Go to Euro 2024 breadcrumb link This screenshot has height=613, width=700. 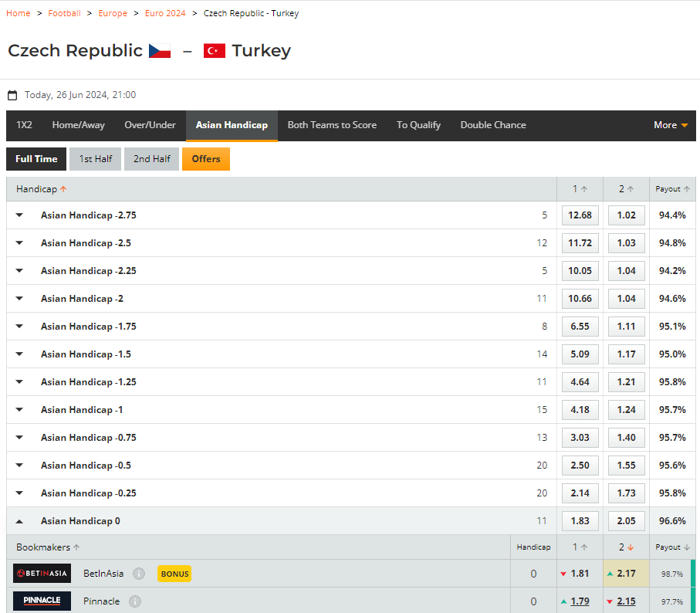[165, 13]
